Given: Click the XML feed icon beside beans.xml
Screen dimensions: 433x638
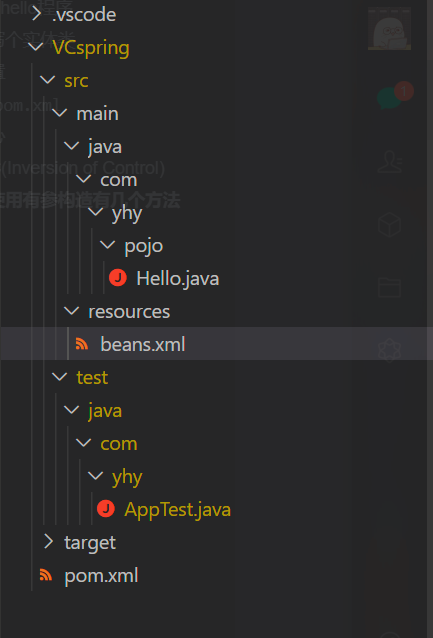Looking at the screenshot, I should (82, 344).
